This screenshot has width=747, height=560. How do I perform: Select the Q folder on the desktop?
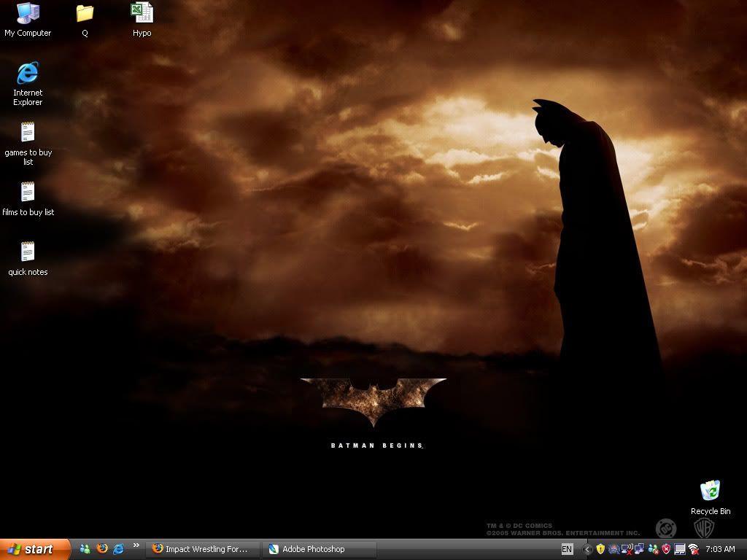[x=85, y=20]
